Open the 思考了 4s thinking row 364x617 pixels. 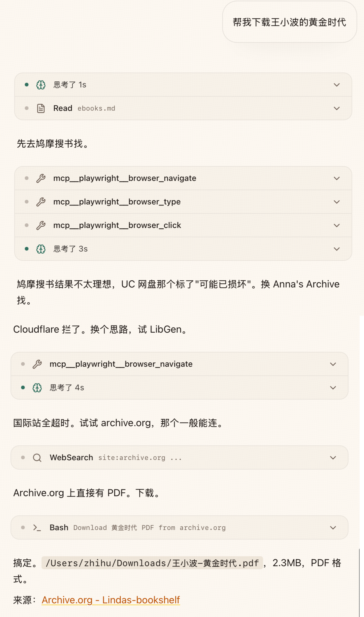click(x=67, y=388)
